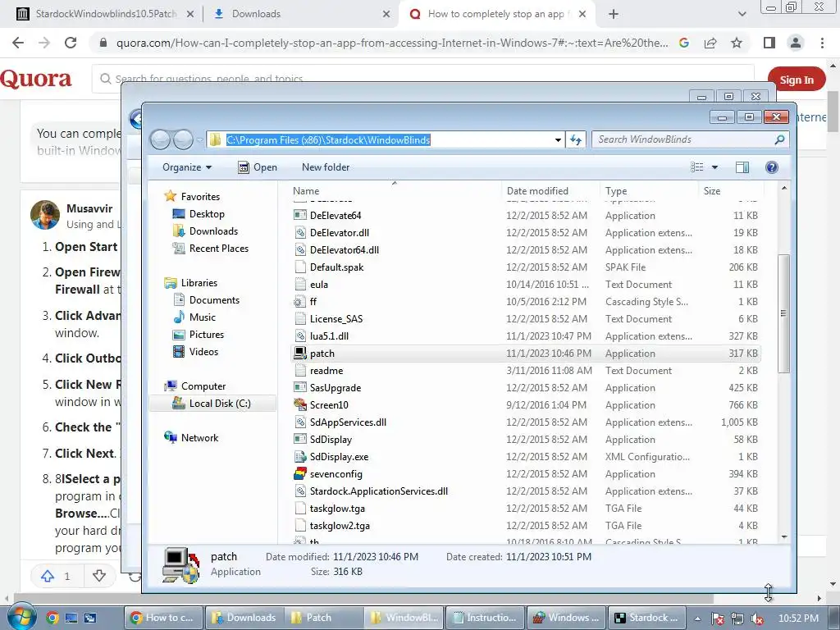The height and width of the screenshot is (630, 840).
Task: Sort by Name column header
Action: [x=306, y=190]
